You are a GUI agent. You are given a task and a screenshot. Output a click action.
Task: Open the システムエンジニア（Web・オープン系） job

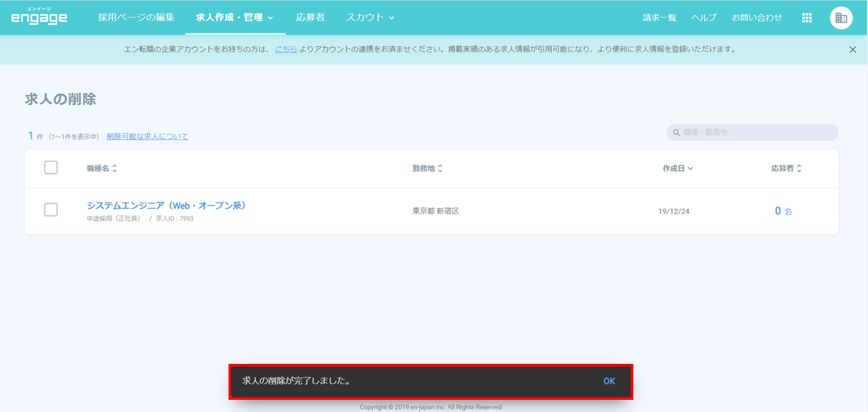coord(166,205)
